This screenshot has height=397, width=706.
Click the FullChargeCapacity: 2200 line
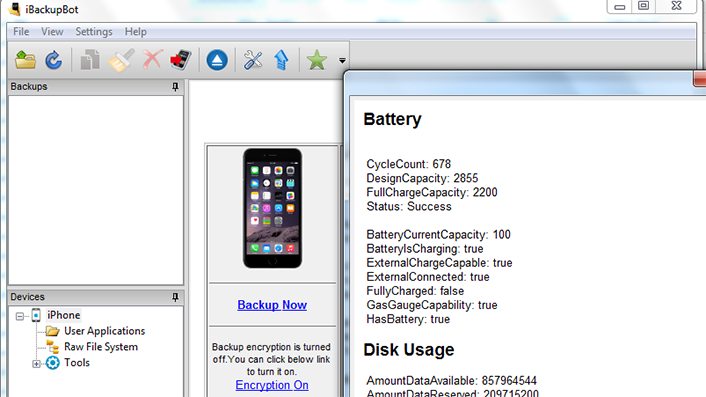coord(432,193)
